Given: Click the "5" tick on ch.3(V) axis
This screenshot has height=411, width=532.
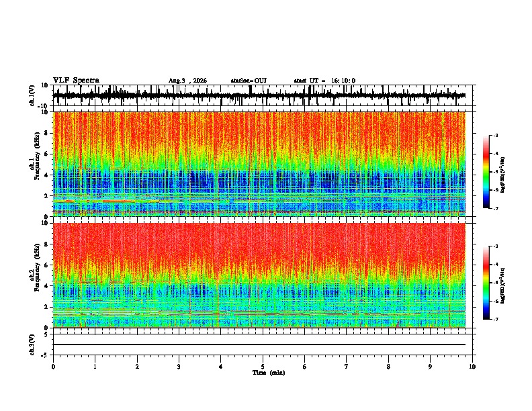Looking at the screenshot, I should click(x=46, y=334).
